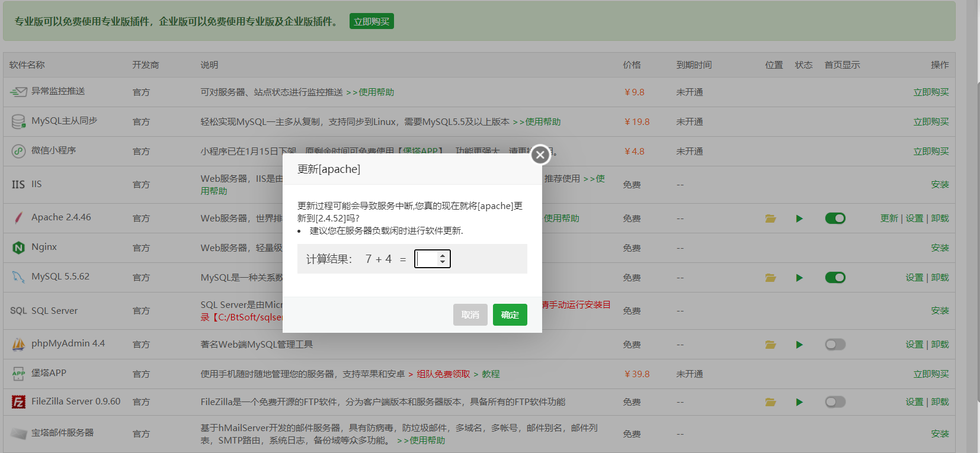Image resolution: width=980 pixels, height=453 pixels.
Task: Click MySQL 5.5.62 status play icon
Action: pyautogui.click(x=799, y=278)
